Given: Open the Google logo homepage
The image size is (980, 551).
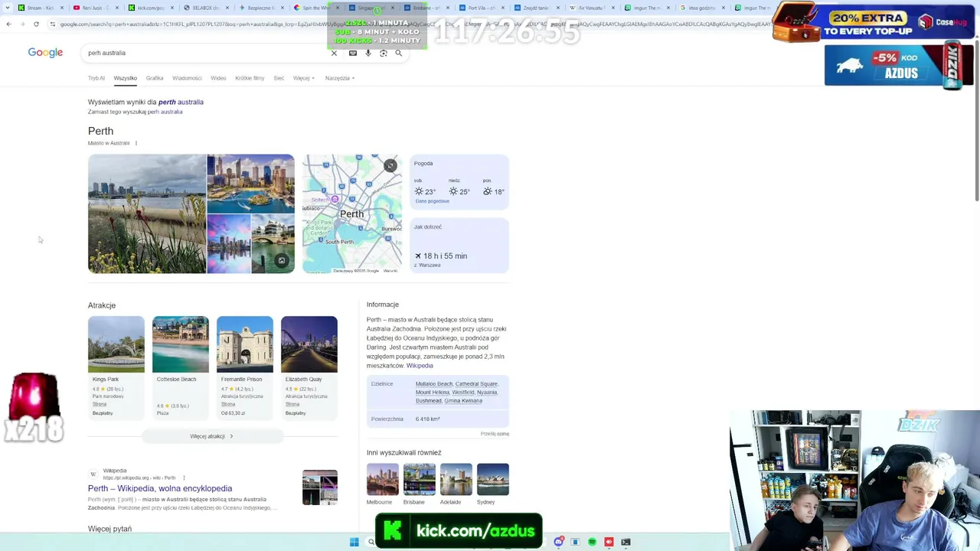Looking at the screenshot, I should [x=45, y=52].
